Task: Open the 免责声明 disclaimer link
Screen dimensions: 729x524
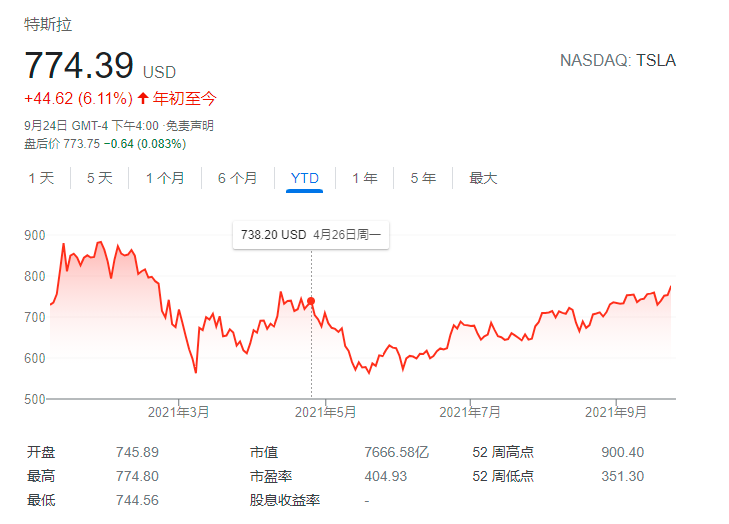Action: (x=190, y=126)
